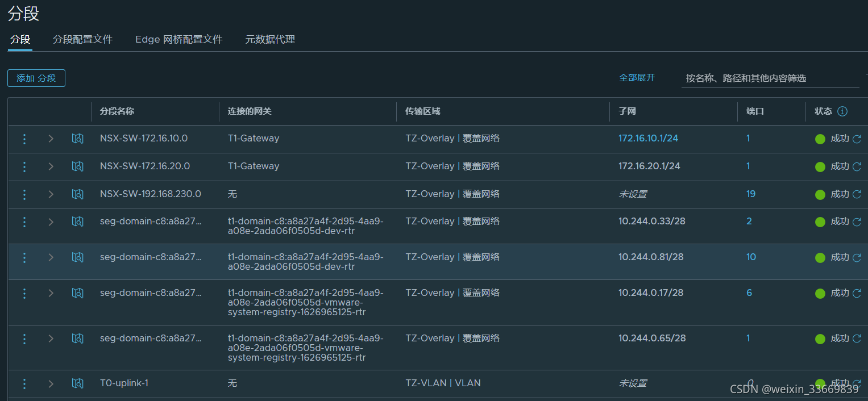
Task: Expand the 10.244.0.33/28 segment row
Action: [x=51, y=222]
